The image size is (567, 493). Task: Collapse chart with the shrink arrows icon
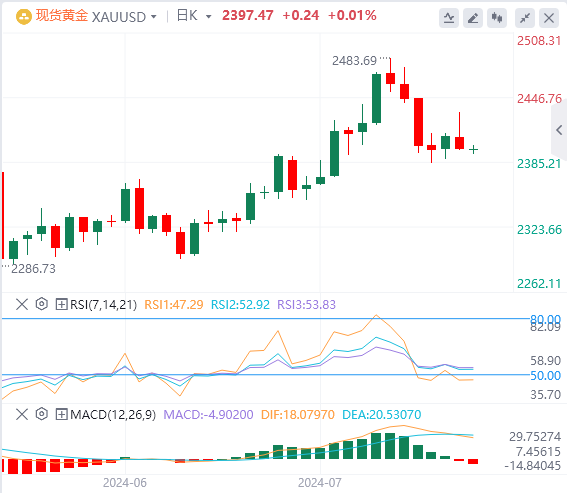coord(525,18)
